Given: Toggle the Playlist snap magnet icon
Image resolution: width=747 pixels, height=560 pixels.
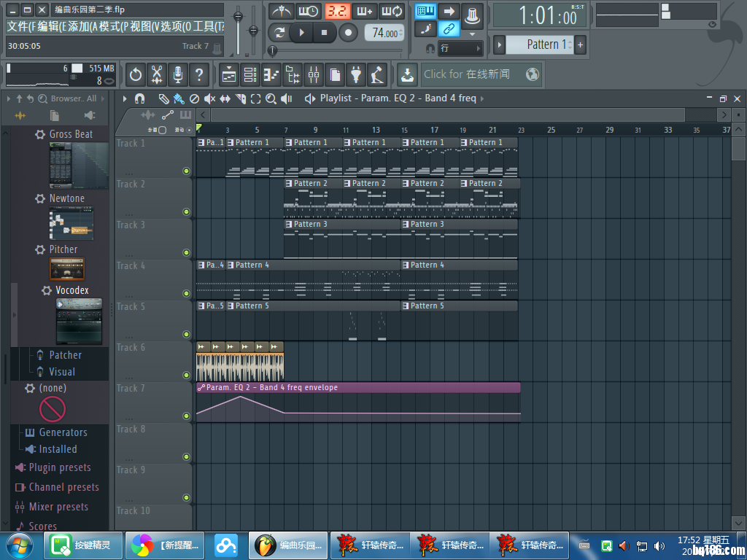Looking at the screenshot, I should [140, 98].
